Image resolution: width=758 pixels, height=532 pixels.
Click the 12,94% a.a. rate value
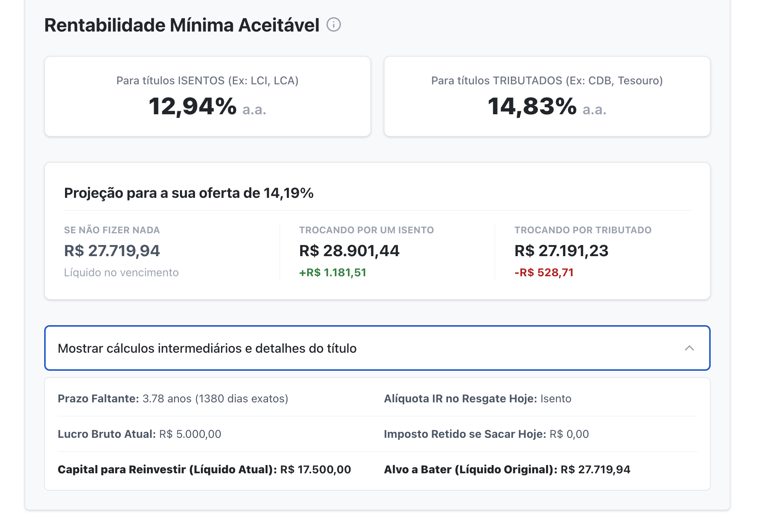tap(207, 106)
